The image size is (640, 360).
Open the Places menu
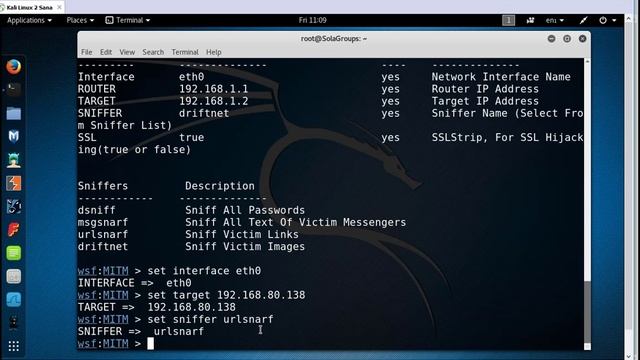[x=80, y=20]
